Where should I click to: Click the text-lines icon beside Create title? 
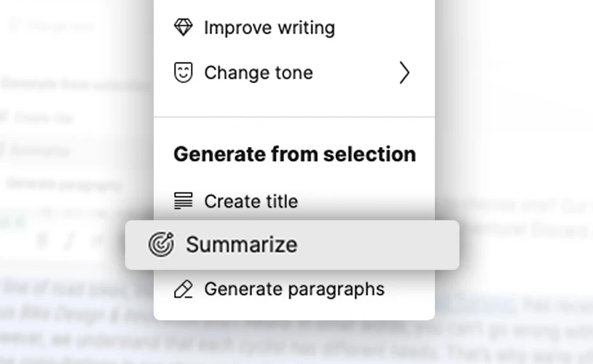184,201
